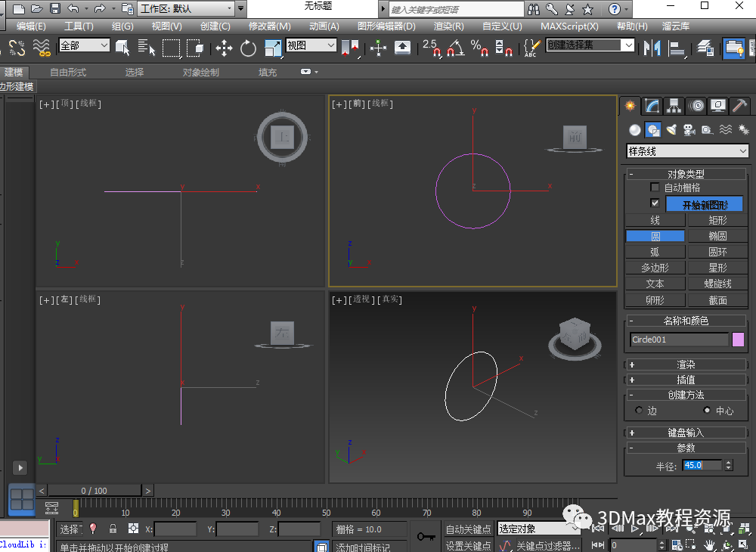The height and width of the screenshot is (552, 756).
Task: Expand the 渲染 rollout
Action: pyautogui.click(x=686, y=364)
